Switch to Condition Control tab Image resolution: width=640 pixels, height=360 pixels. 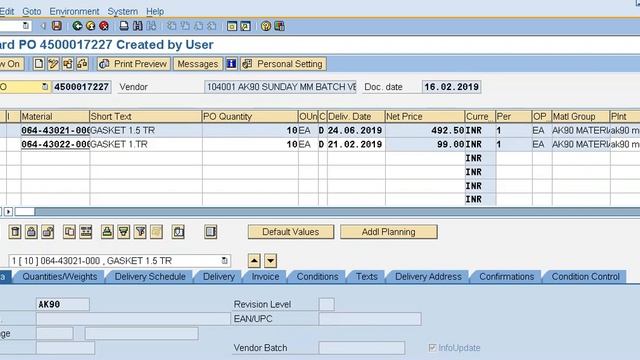585,276
